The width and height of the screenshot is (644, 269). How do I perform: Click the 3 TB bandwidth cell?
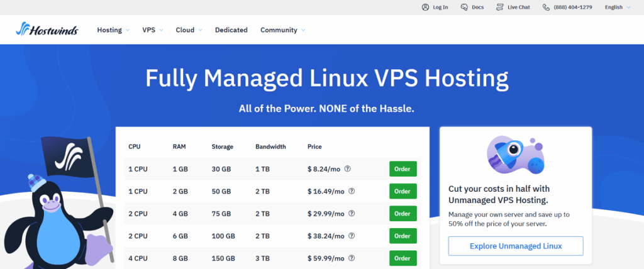[x=262, y=258]
